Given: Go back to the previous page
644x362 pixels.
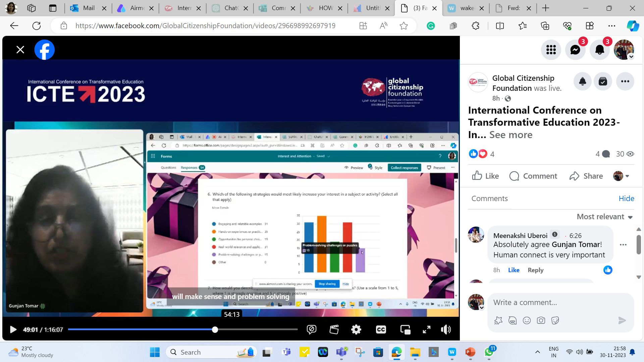Looking at the screenshot, I should point(14,26).
